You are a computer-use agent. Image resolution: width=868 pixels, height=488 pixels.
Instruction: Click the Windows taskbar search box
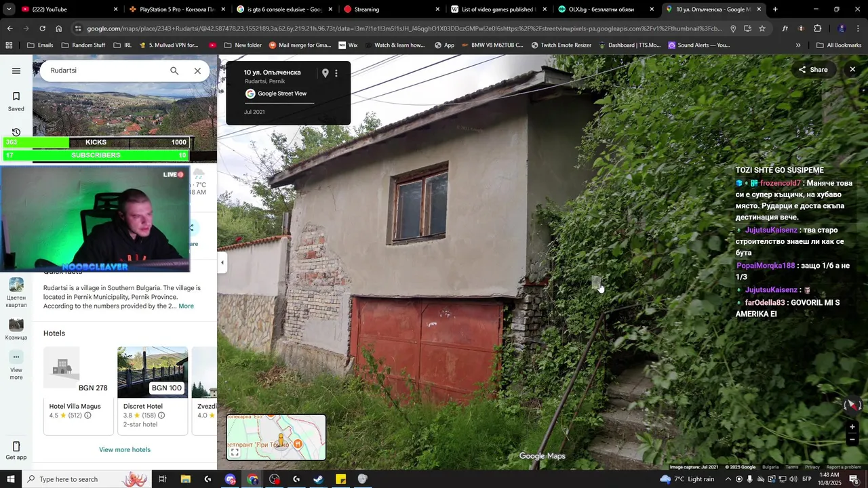[87, 479]
